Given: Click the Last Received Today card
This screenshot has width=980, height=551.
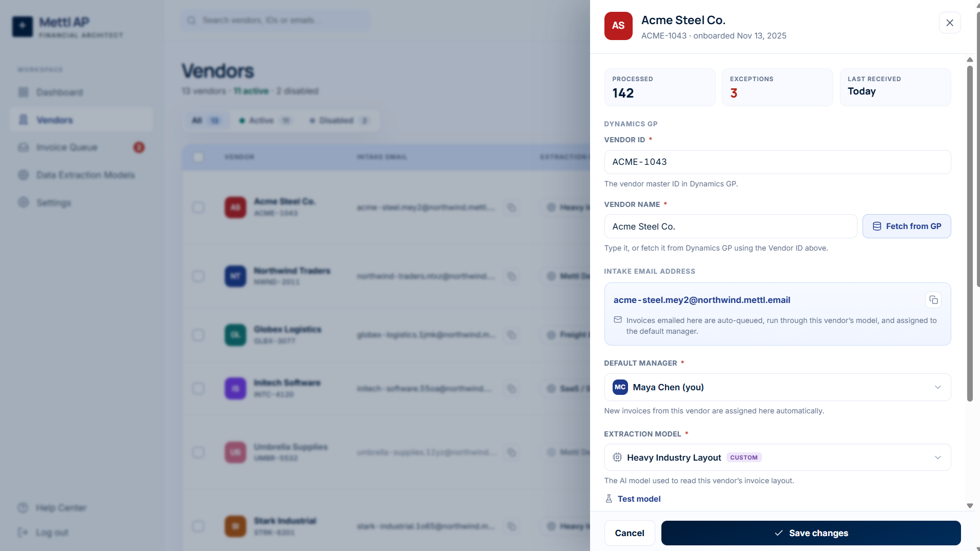Looking at the screenshot, I should [895, 87].
